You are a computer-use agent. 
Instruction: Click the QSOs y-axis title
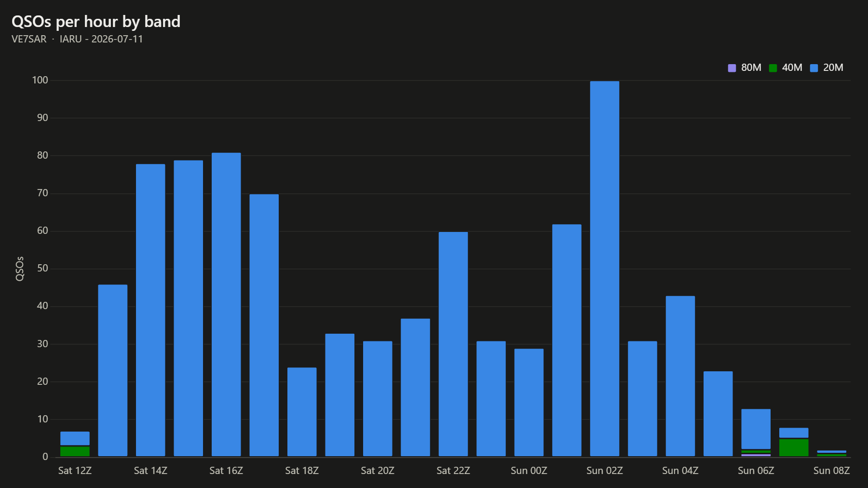click(x=20, y=269)
